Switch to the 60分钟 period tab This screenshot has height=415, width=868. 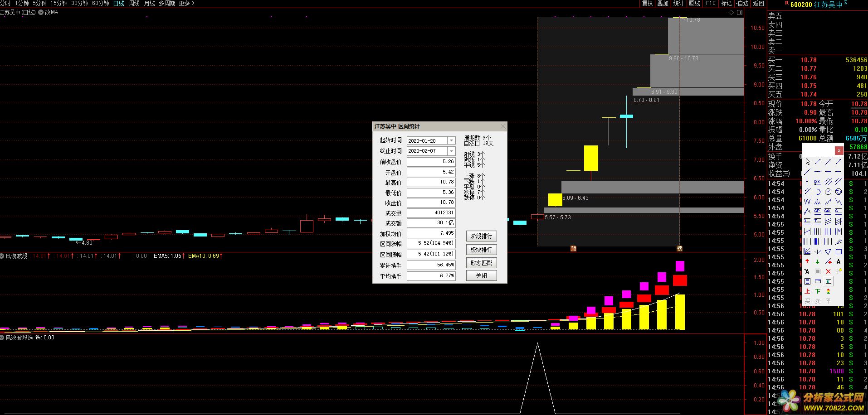100,3
